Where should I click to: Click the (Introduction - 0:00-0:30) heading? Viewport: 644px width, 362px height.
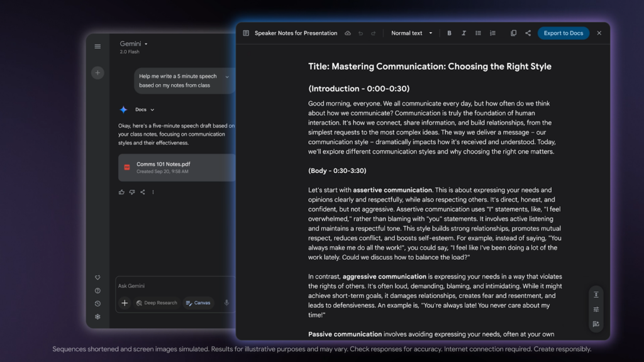pyautogui.click(x=359, y=89)
